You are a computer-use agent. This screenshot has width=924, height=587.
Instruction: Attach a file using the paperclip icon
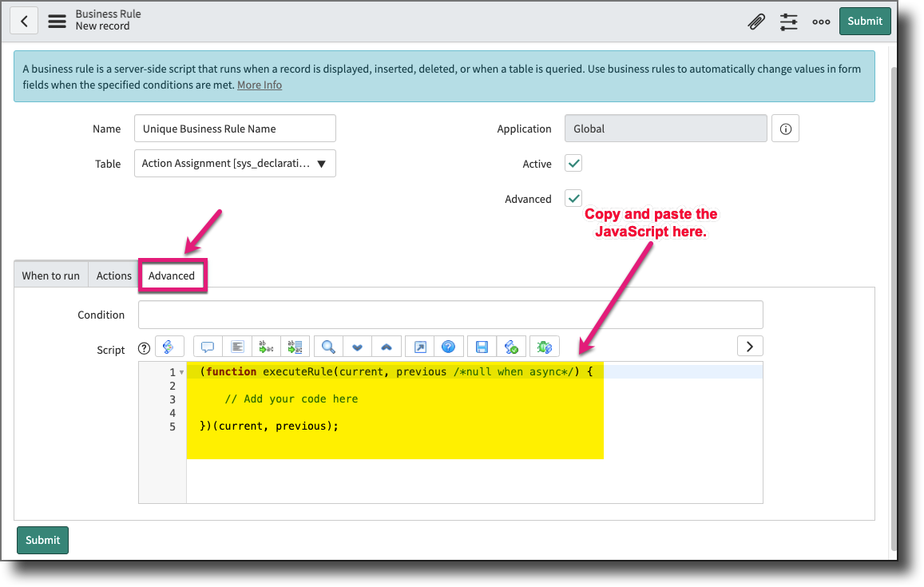pos(756,22)
